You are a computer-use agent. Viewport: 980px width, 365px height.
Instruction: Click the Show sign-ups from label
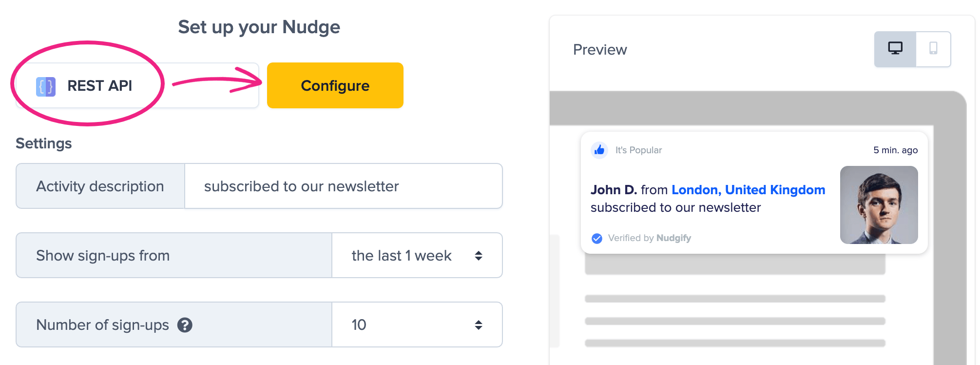coord(103,256)
